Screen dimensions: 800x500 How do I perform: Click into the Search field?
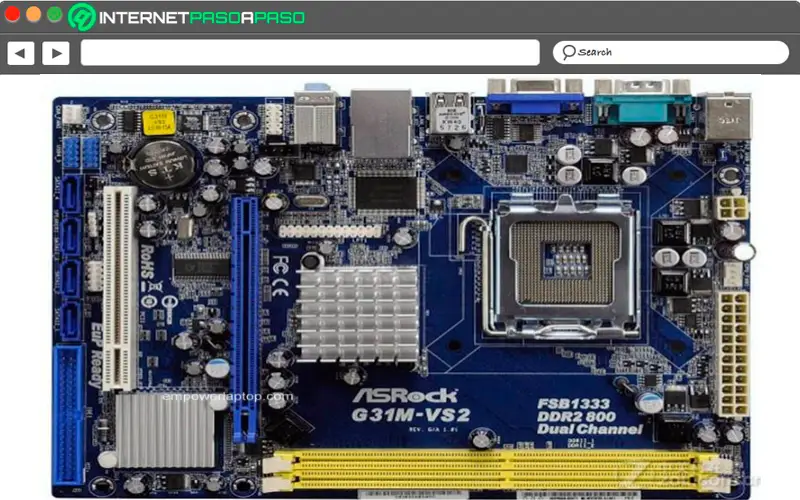671,53
